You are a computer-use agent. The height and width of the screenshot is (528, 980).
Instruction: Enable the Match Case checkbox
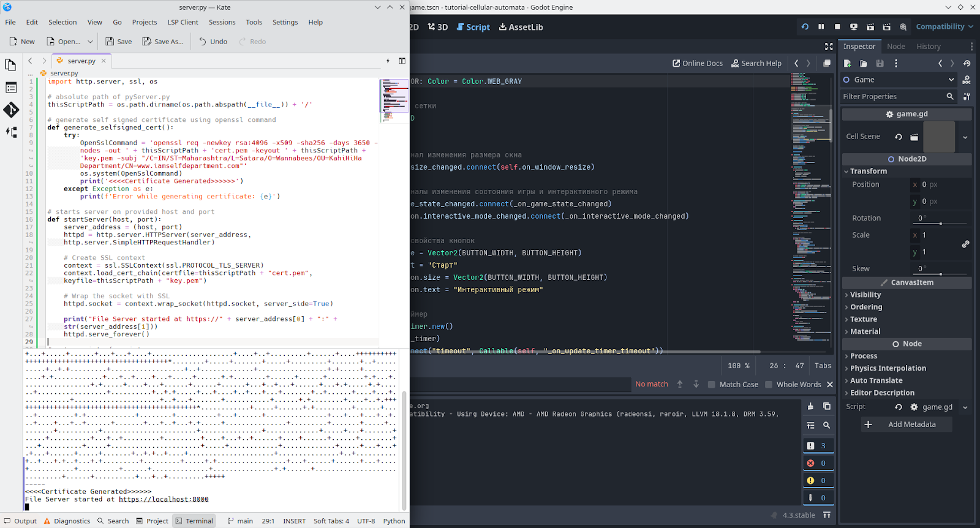point(711,385)
